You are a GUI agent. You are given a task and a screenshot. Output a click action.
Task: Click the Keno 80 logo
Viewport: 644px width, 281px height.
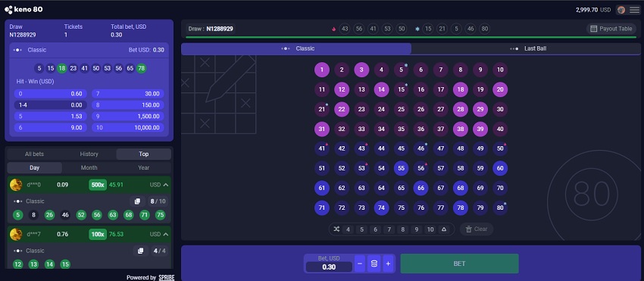pyautogui.click(x=23, y=9)
